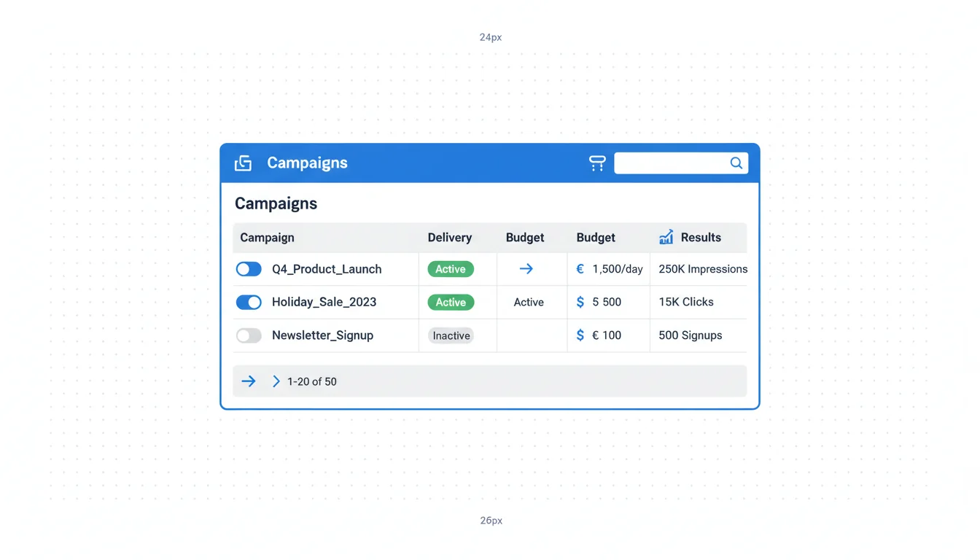980x560 pixels.
Task: Open the Holiday_Sale_2023 campaign name
Action: pos(324,302)
